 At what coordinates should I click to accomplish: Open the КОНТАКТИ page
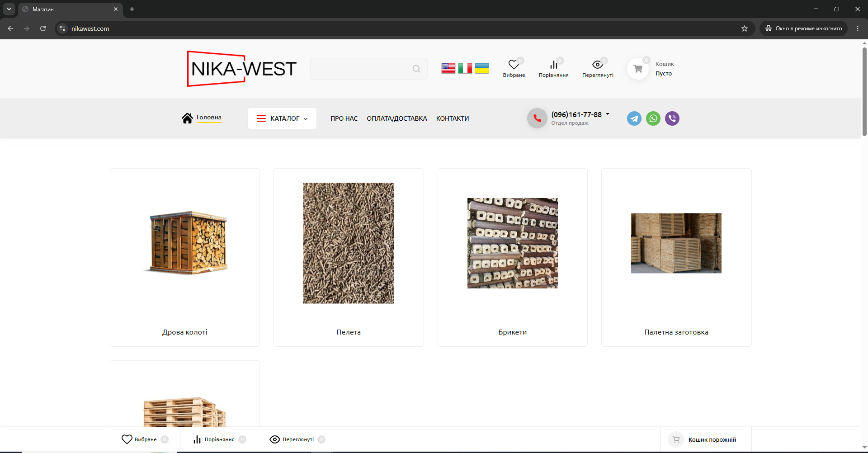tap(453, 118)
